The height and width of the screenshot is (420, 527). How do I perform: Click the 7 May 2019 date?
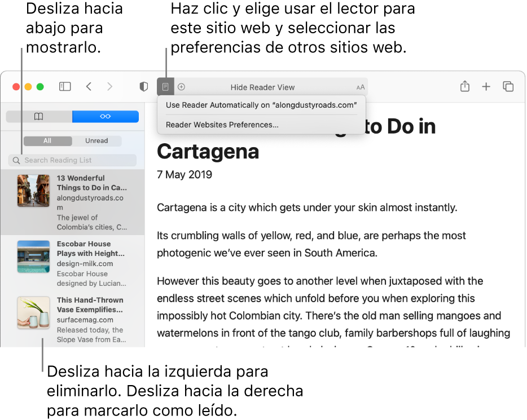(x=185, y=175)
